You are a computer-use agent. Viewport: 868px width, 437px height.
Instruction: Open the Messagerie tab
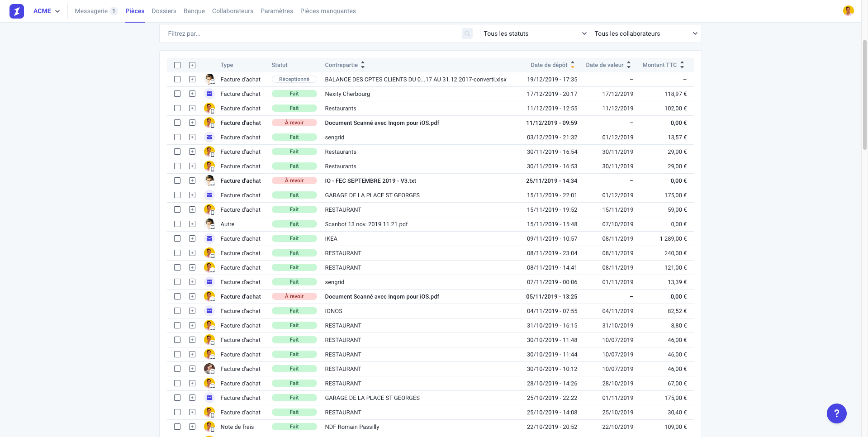96,11
